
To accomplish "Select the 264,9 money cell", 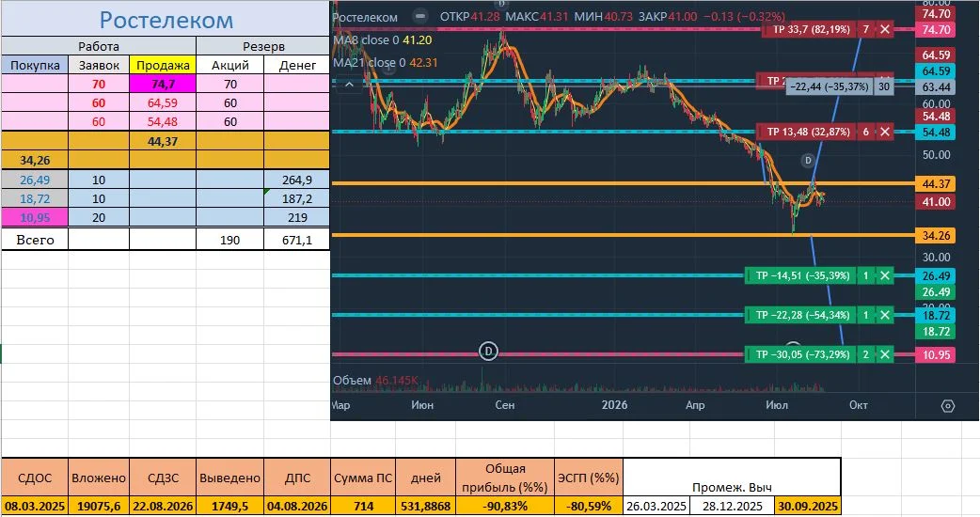I will click(297, 180).
